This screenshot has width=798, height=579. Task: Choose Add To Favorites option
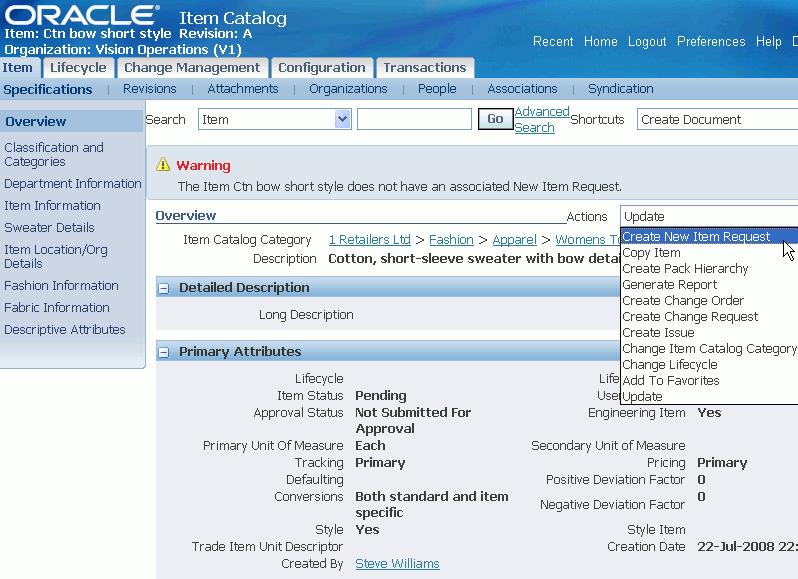click(709, 381)
